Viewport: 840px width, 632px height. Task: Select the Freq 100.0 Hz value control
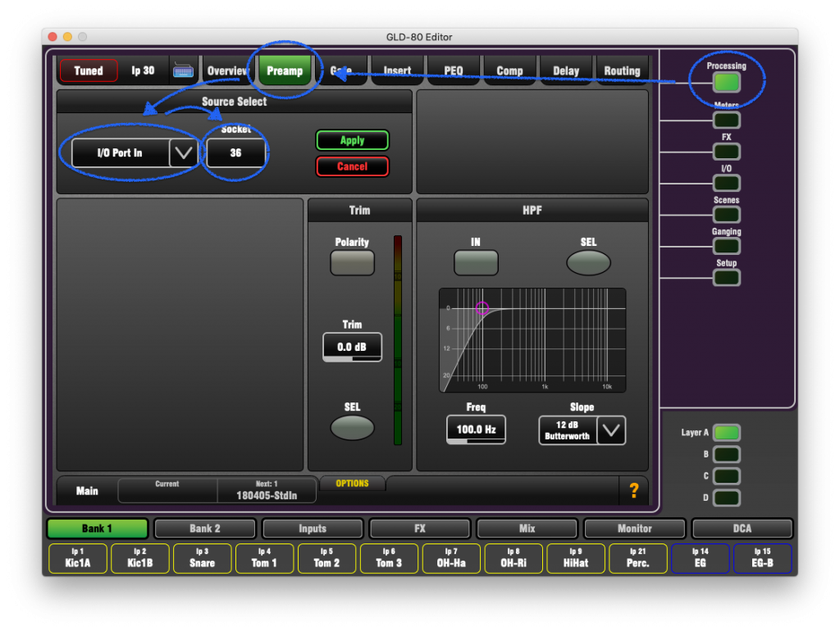[476, 430]
